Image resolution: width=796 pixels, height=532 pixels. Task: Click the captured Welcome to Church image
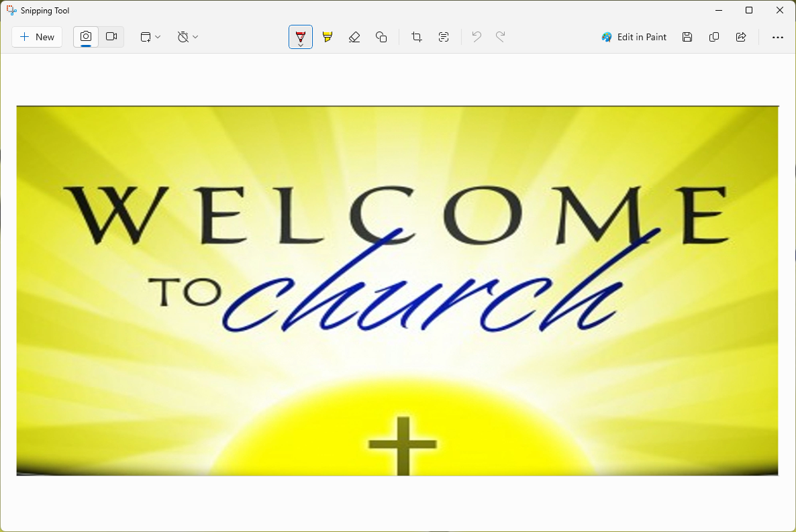coord(397,290)
